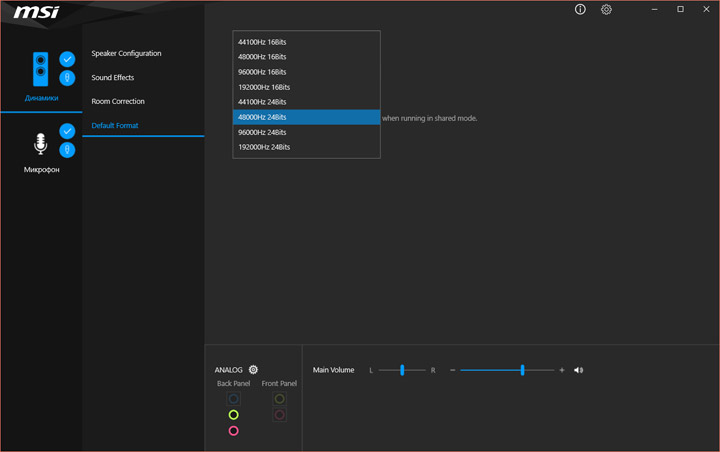Select the Микрофон microphone device icon

pyautogui.click(x=41, y=145)
